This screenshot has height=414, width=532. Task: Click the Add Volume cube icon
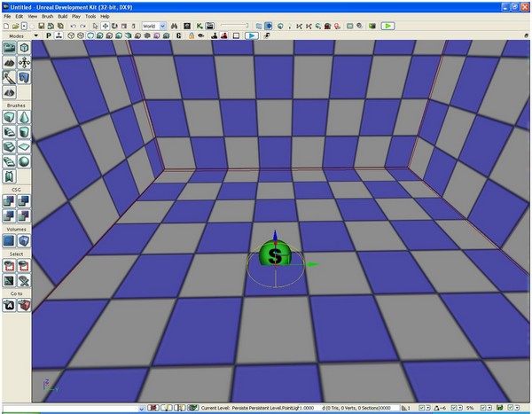tap(24, 241)
